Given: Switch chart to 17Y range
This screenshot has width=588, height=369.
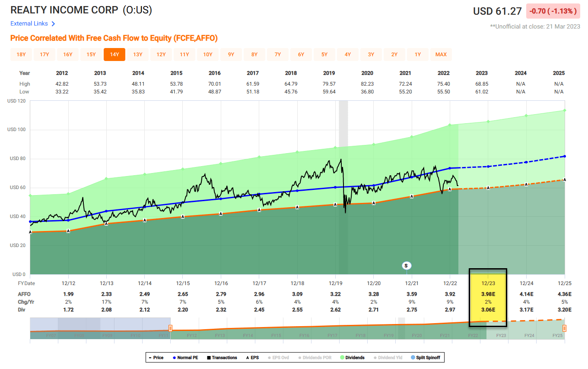Looking at the screenshot, I should 44,55.
